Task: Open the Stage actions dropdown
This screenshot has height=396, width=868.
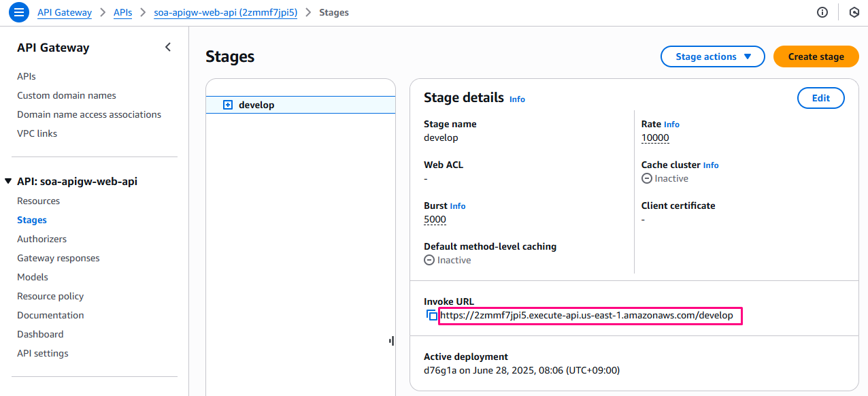Action: [713, 56]
